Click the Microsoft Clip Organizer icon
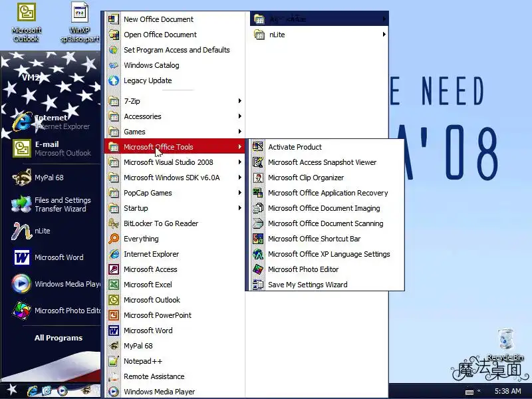Image resolution: width=532 pixels, height=399 pixels. [258, 178]
